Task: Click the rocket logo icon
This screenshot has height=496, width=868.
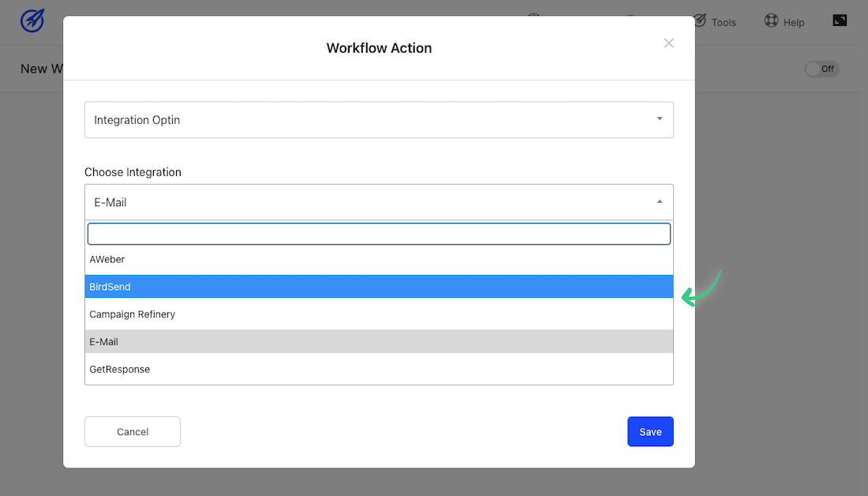Action: pos(32,21)
